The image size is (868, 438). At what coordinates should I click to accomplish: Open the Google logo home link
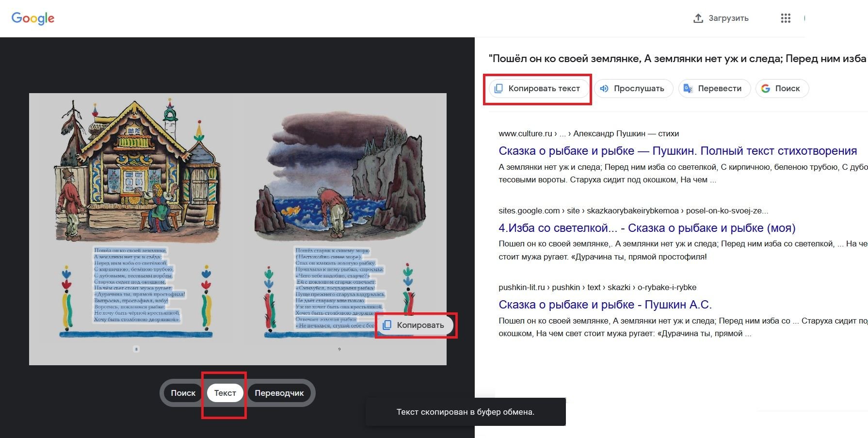pos(33,18)
